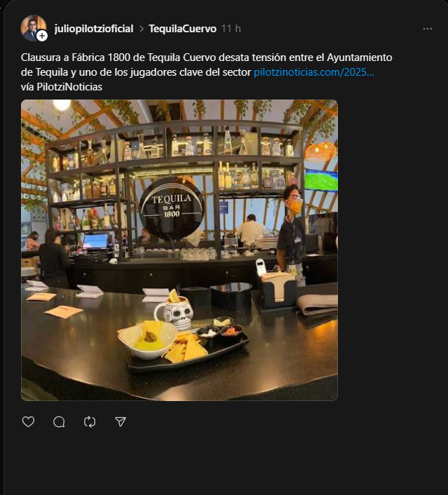Click the green TV screen in photo
This screenshot has width=448, height=495.
321,179
